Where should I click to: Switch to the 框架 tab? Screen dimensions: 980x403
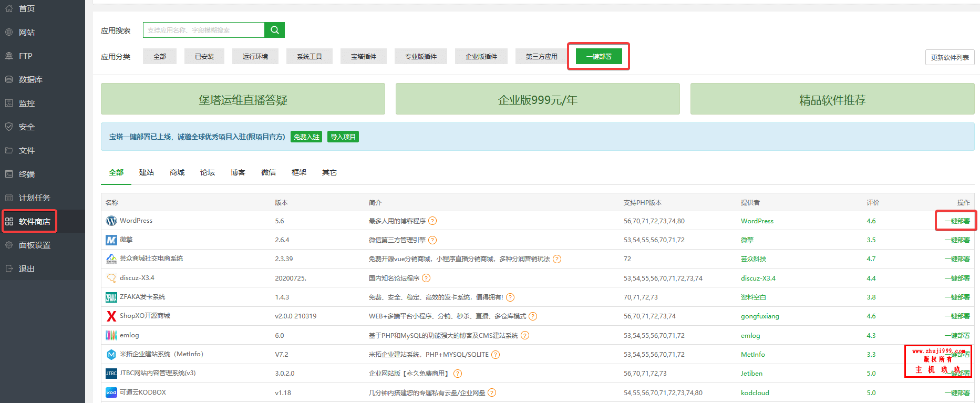point(299,172)
